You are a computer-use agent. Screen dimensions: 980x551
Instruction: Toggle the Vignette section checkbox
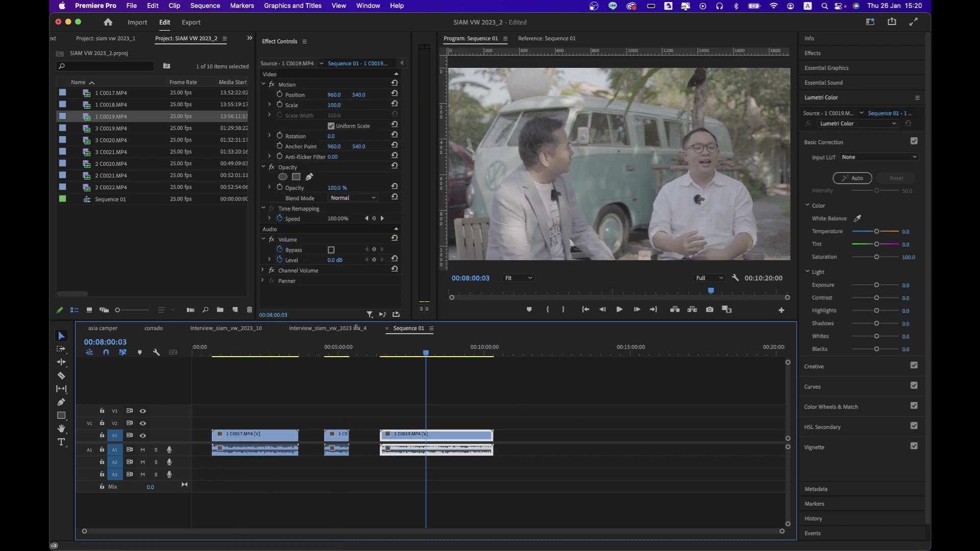pyautogui.click(x=914, y=446)
